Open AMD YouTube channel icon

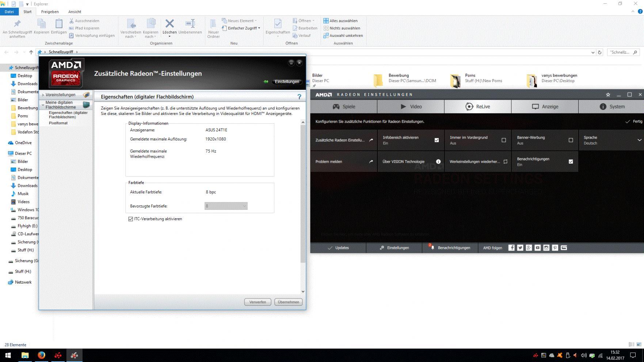pyautogui.click(x=538, y=248)
